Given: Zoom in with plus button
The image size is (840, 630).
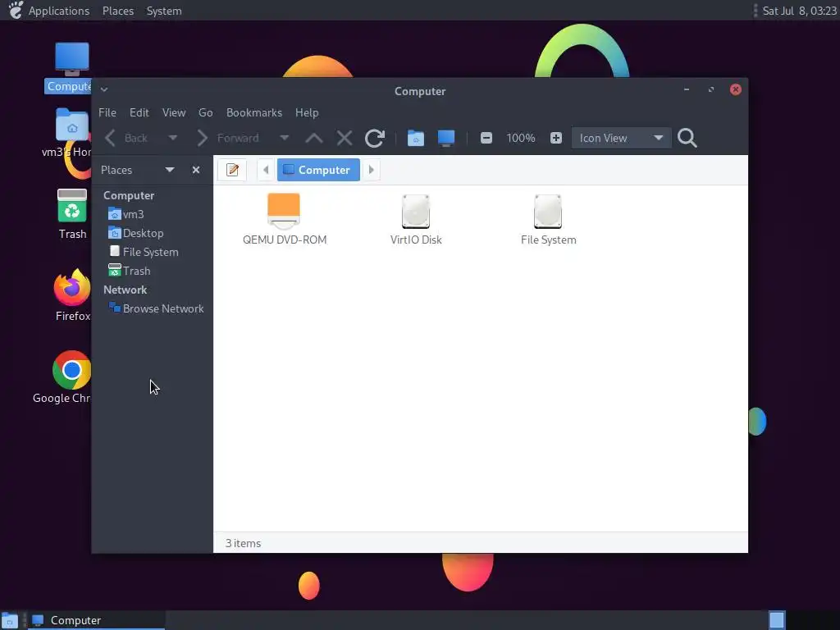Looking at the screenshot, I should pos(556,138).
